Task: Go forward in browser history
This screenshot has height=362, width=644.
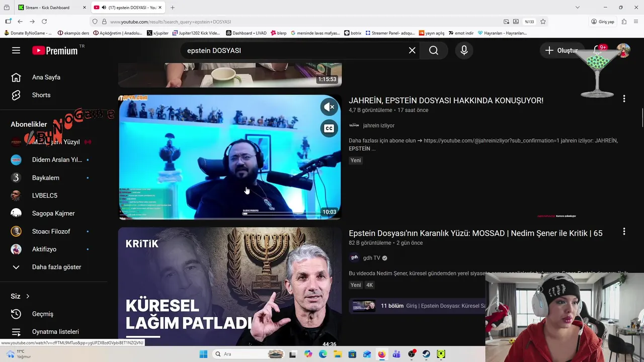Action: [32, 22]
